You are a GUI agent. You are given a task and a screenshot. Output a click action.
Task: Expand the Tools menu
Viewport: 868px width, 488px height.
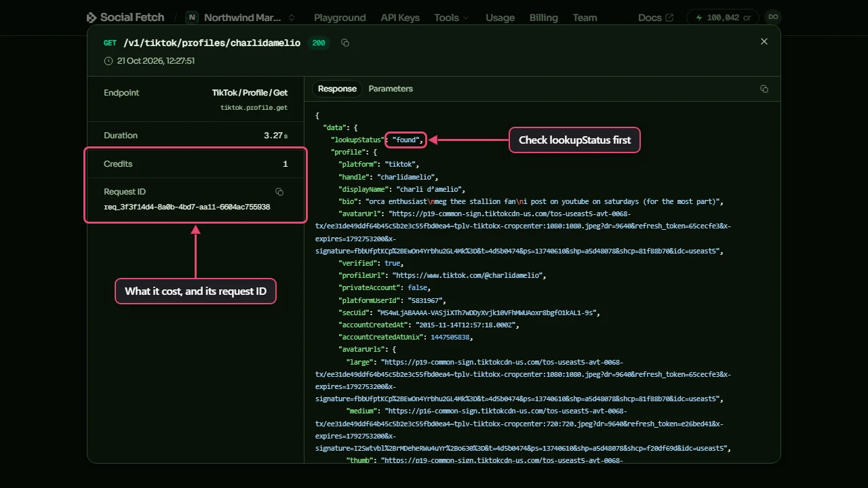pyautogui.click(x=452, y=18)
